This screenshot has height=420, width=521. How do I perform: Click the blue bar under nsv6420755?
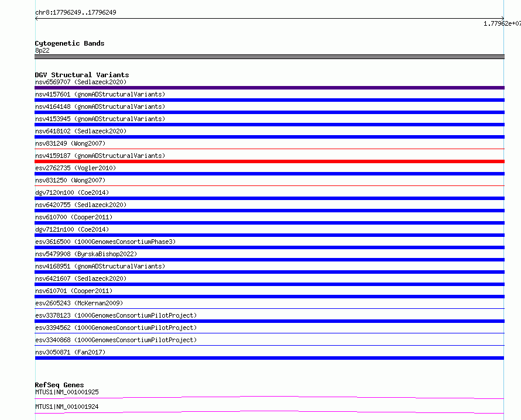pyautogui.click(x=269, y=211)
